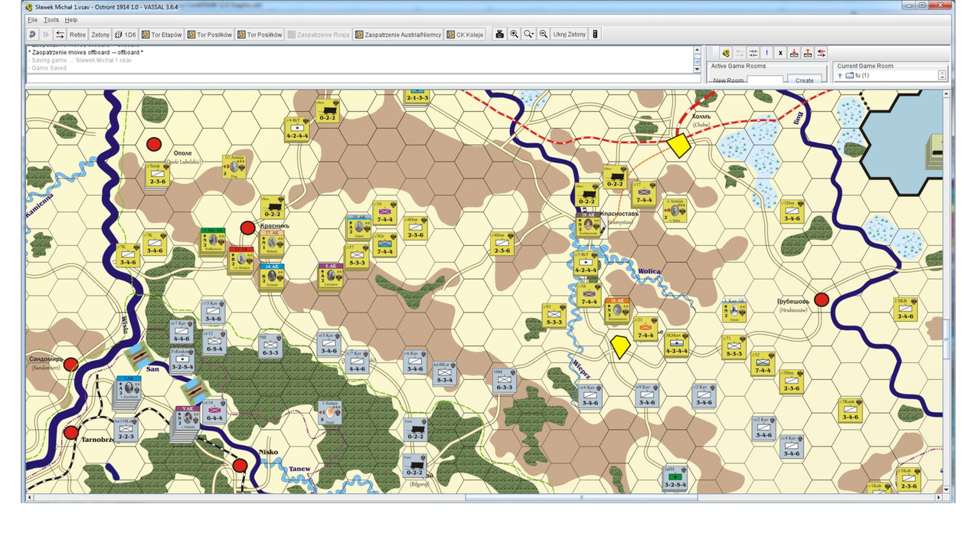
Task: Select the red circle marker at Красникъ
Action: coord(247,228)
